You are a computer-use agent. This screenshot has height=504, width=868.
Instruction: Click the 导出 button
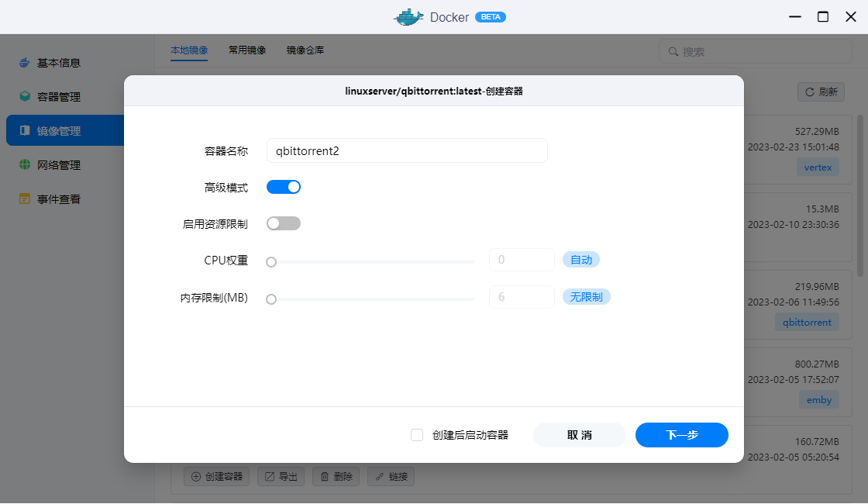(281, 476)
